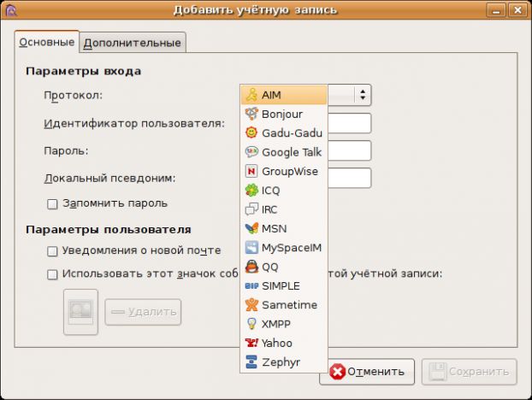Click the AIM protocol icon

[x=251, y=95]
